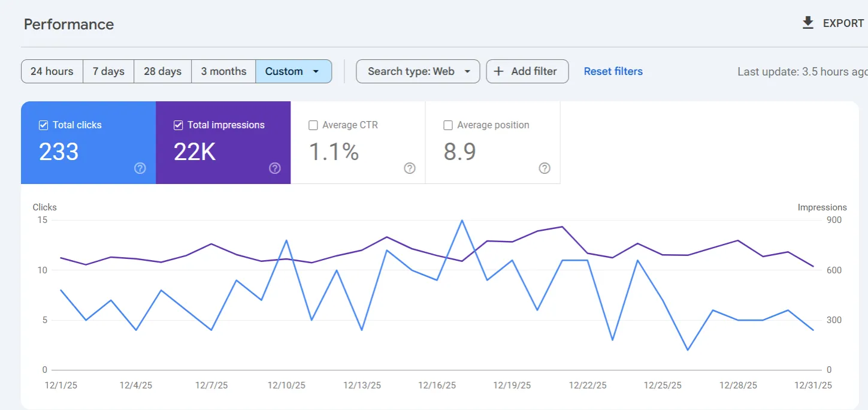Click the plus icon in Add filter

498,71
